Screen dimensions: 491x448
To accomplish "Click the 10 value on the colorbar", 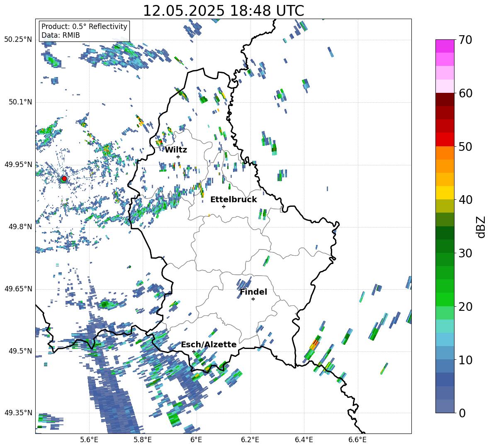I will (465, 360).
